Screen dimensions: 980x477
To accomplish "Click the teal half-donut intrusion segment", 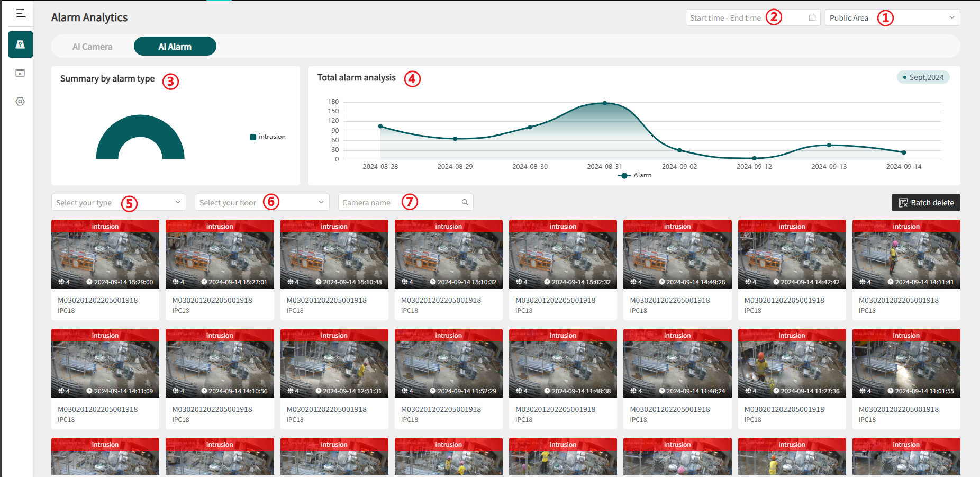I will tap(140, 125).
